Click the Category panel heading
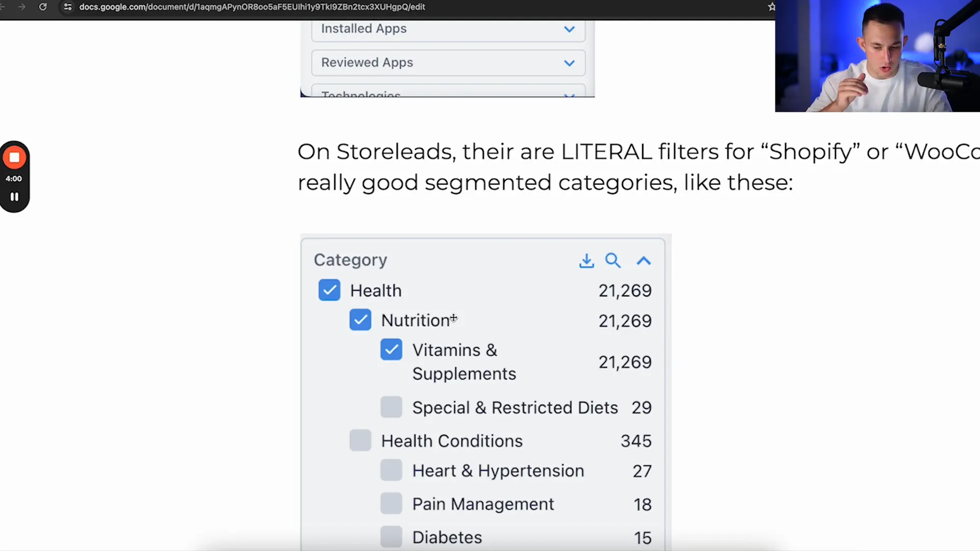The width and height of the screenshot is (980, 551). coord(351,260)
